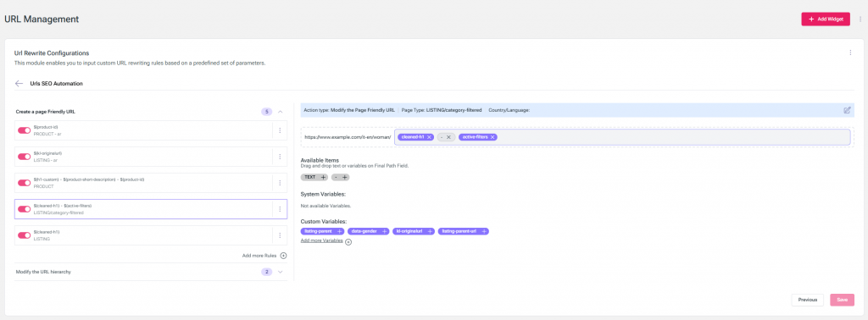Click the Action type Modify the Page Friendly URL label

tap(349, 110)
